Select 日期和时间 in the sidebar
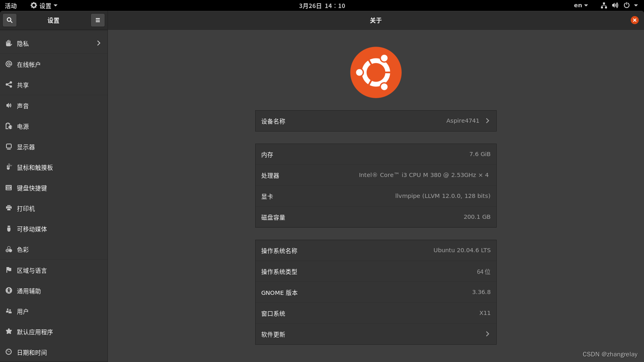This screenshot has height=362, width=644. tap(54, 352)
